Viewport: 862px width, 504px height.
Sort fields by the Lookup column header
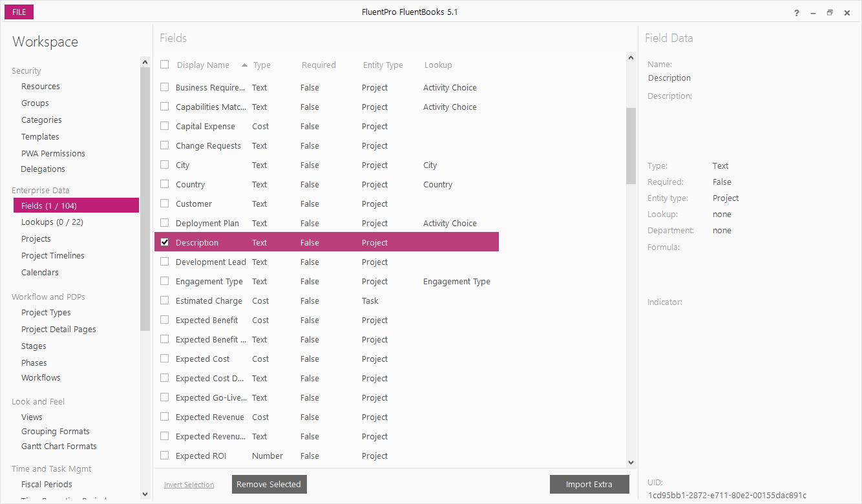pos(438,65)
